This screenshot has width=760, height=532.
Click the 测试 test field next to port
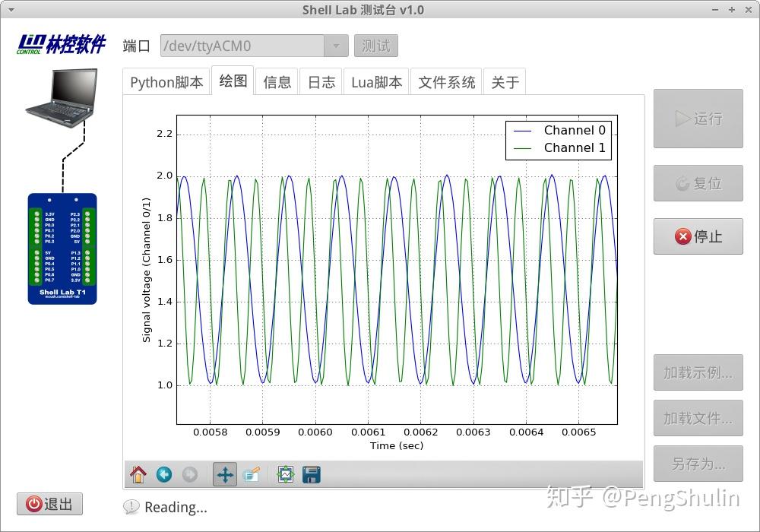pos(375,46)
